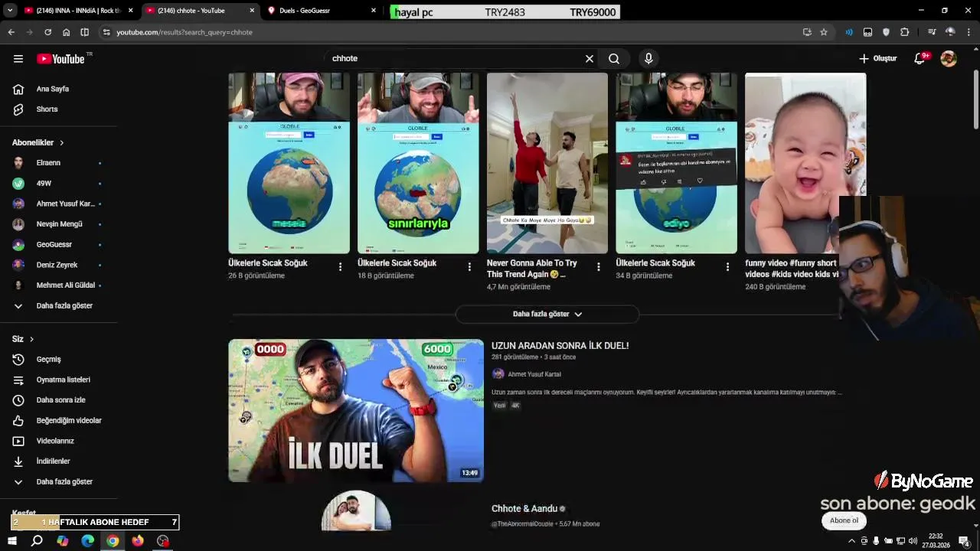Open the browser home button
The height and width of the screenshot is (551, 980).
(x=66, y=32)
